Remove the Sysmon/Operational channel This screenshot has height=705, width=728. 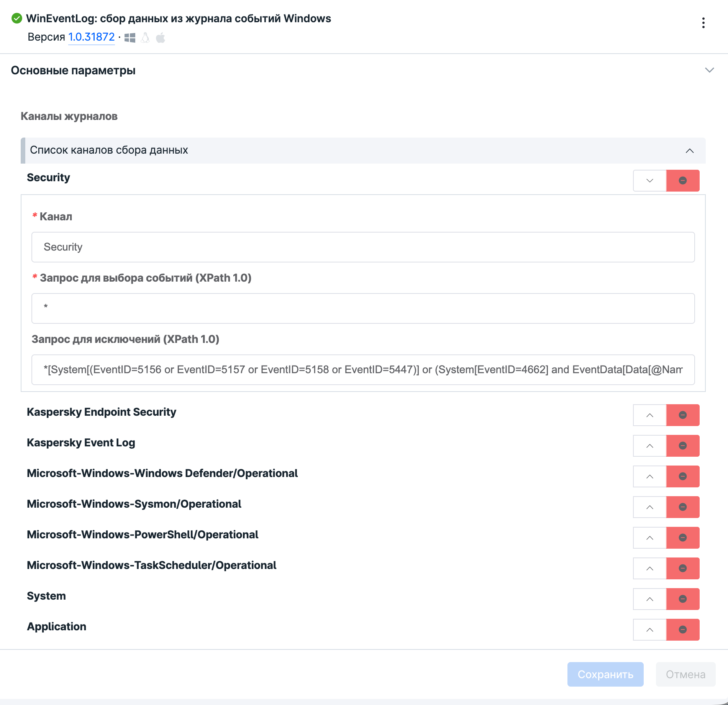(x=683, y=507)
